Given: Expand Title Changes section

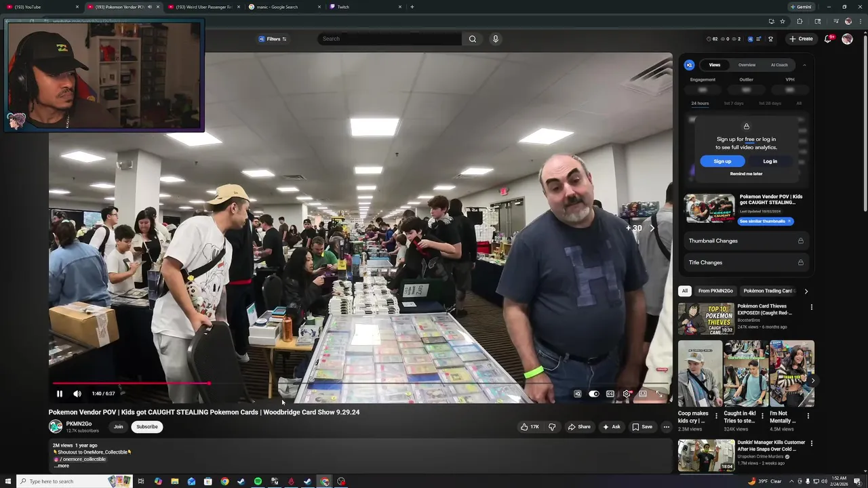Looking at the screenshot, I should (746, 262).
